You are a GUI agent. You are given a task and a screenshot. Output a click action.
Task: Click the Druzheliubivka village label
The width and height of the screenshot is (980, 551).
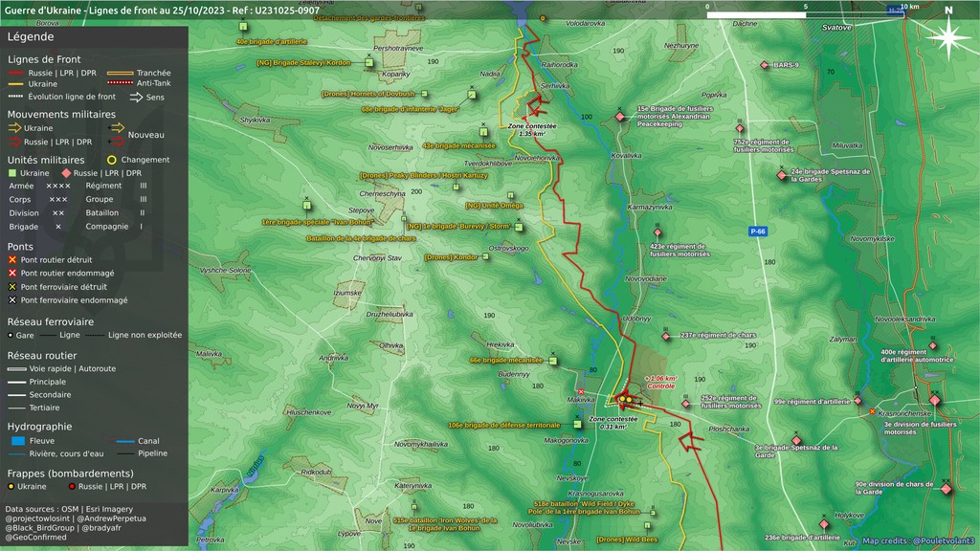point(390,314)
